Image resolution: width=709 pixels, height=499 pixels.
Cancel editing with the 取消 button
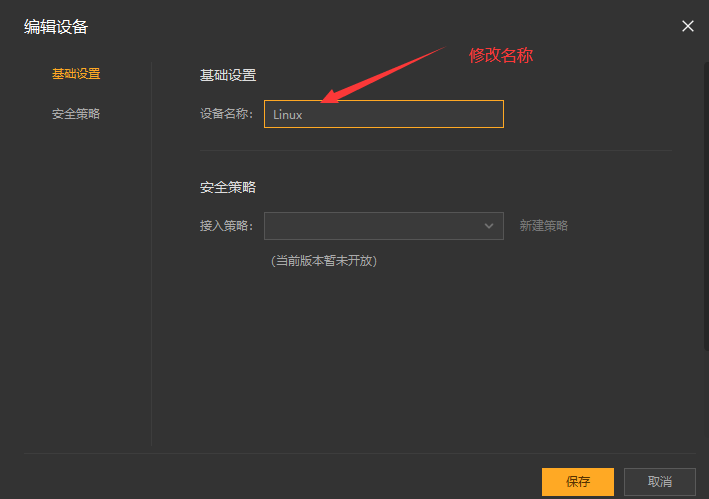(x=660, y=482)
